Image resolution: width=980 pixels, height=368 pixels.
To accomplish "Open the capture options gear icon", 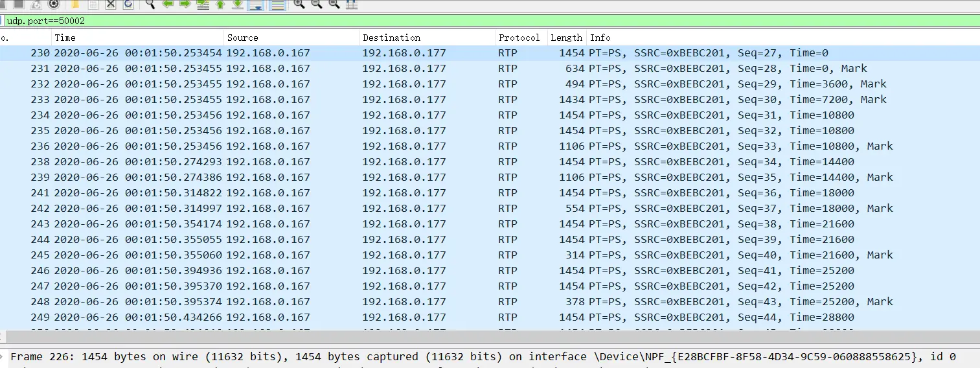I will [x=54, y=4].
